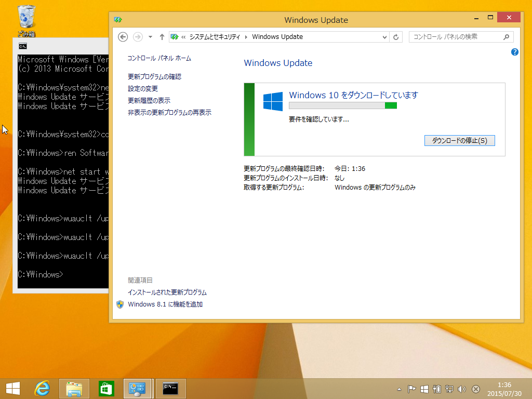Click the breadcrumb overflow chevron
This screenshot has height=399, width=532.
pyautogui.click(x=183, y=37)
